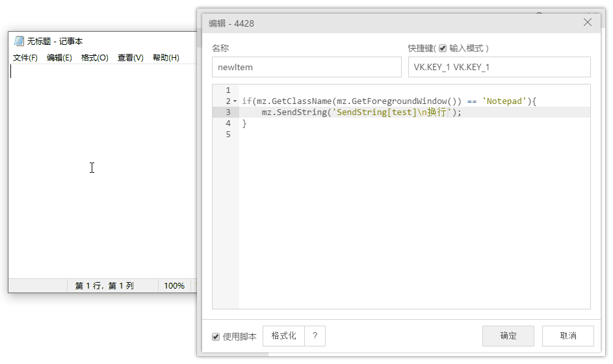613x364 pixels.
Task: Toggle the 输入模式 checkbox
Action: click(443, 48)
